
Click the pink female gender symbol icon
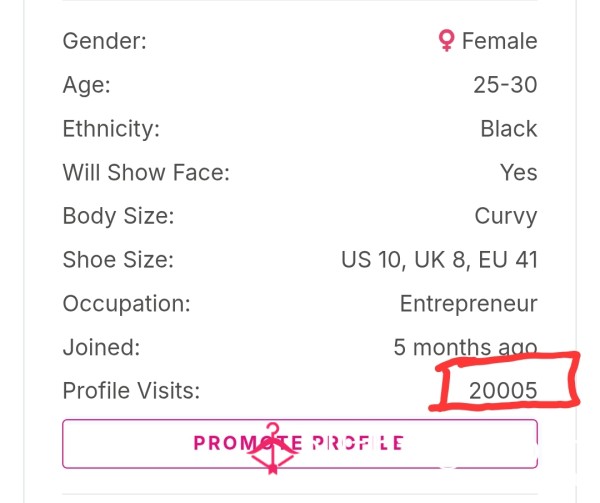446,41
